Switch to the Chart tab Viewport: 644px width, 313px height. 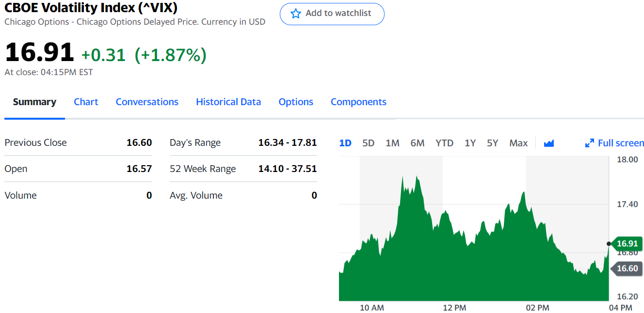coord(86,102)
